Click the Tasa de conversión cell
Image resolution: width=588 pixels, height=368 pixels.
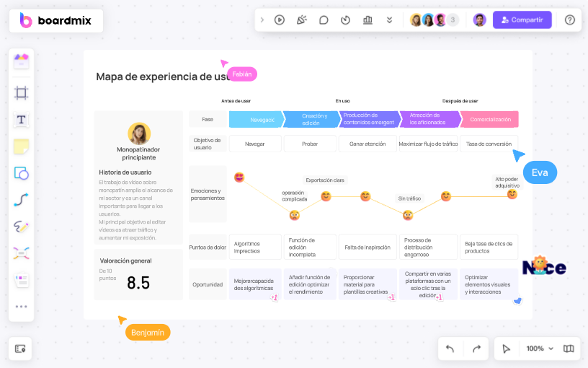pyautogui.click(x=489, y=144)
